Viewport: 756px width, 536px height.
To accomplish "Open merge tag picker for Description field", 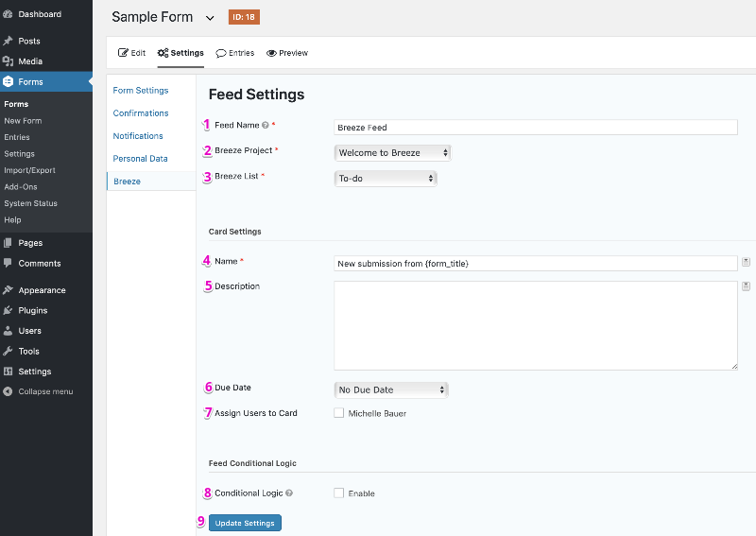I will [x=746, y=286].
